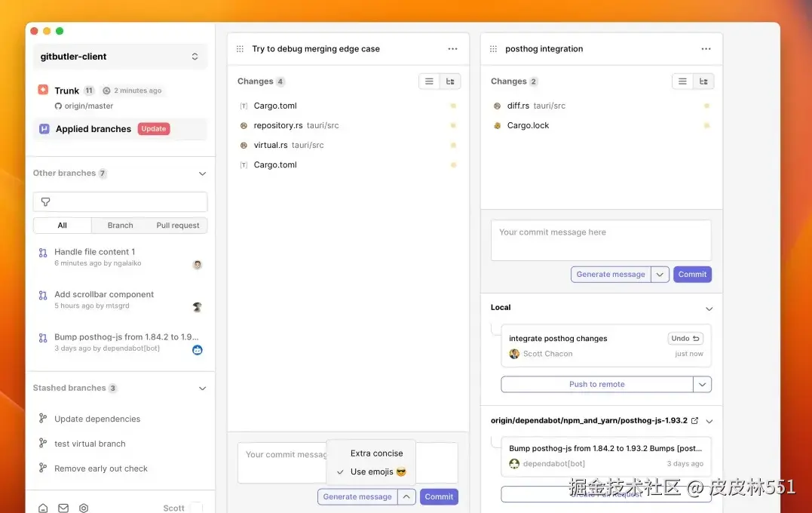Open the gitbutler-client project switcher
This screenshot has width=812, height=513.
(120, 57)
